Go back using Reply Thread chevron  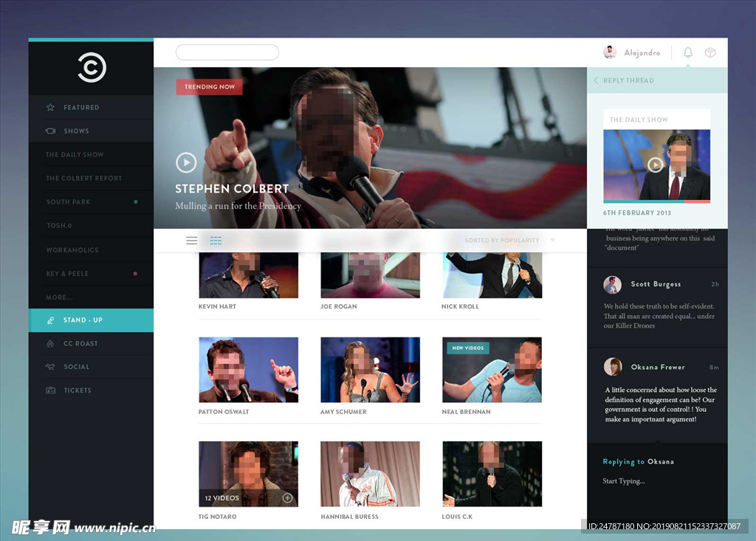point(597,80)
